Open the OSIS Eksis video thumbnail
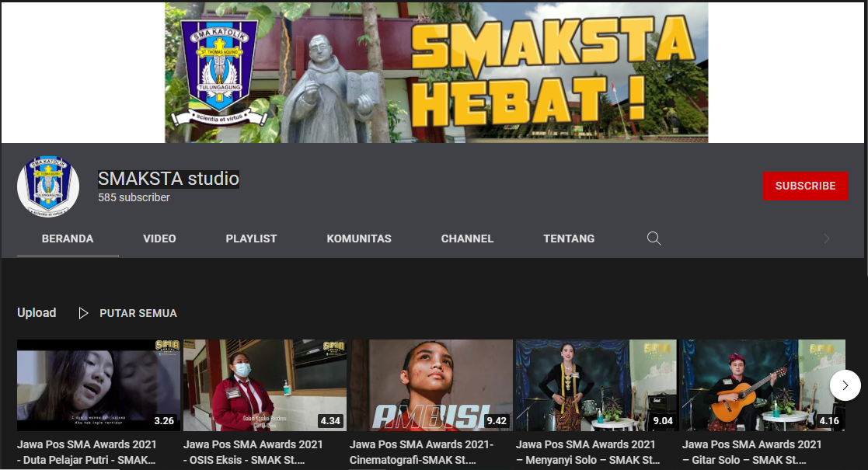The width and height of the screenshot is (868, 470). click(x=265, y=385)
